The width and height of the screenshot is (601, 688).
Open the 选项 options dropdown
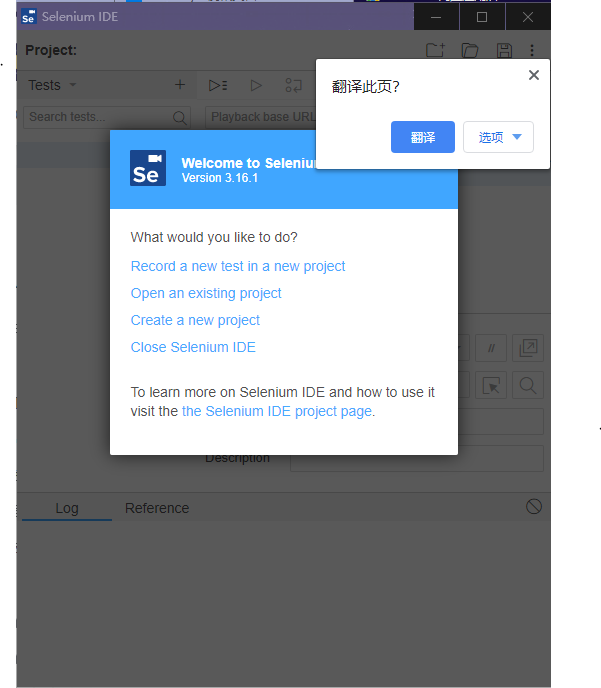click(498, 137)
